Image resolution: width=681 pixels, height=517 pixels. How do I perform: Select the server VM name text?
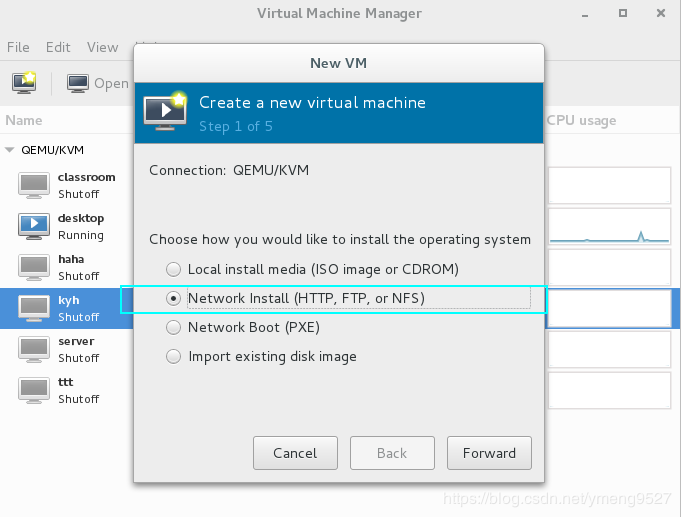tap(76, 341)
